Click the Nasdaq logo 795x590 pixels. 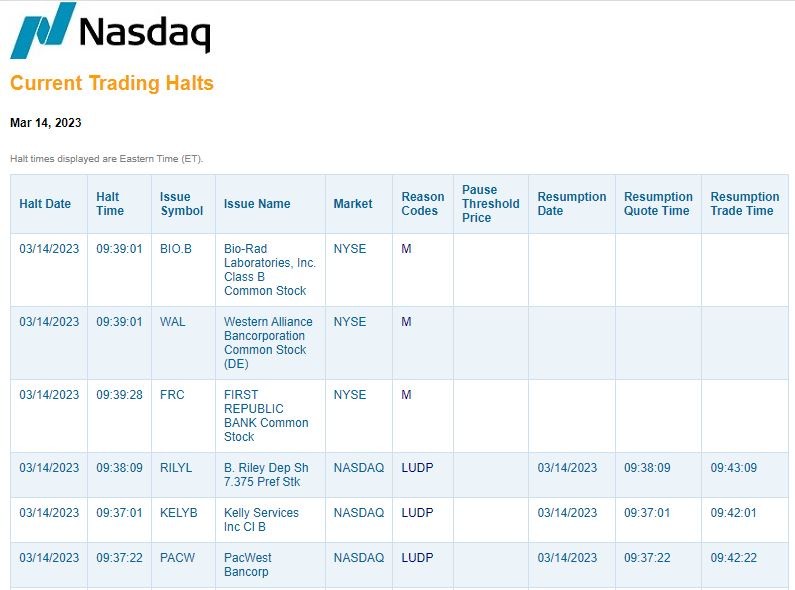110,31
